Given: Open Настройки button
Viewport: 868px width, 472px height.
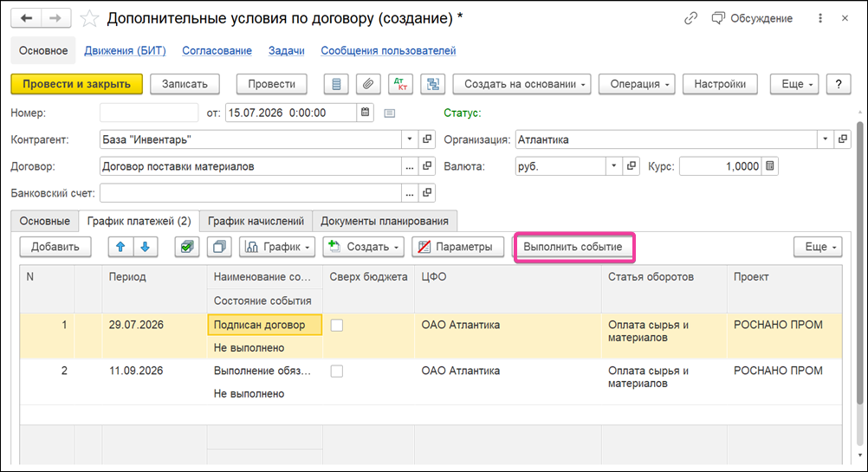Looking at the screenshot, I should tap(720, 84).
